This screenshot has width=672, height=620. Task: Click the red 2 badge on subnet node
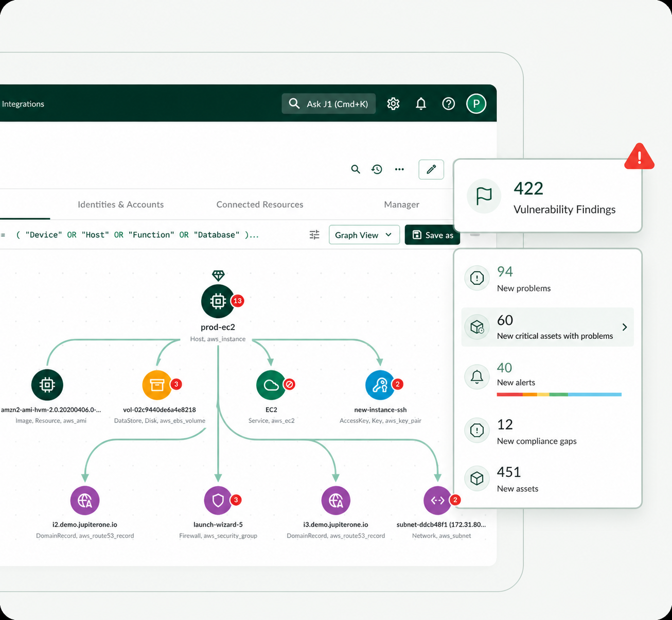[455, 500]
